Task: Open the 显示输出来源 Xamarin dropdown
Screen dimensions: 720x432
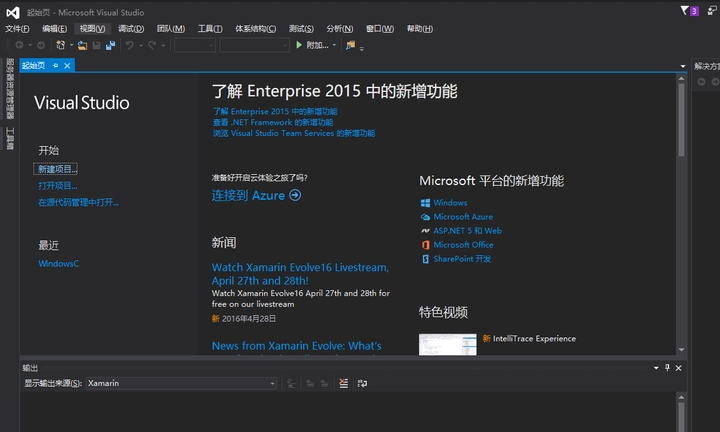Action: (x=181, y=383)
